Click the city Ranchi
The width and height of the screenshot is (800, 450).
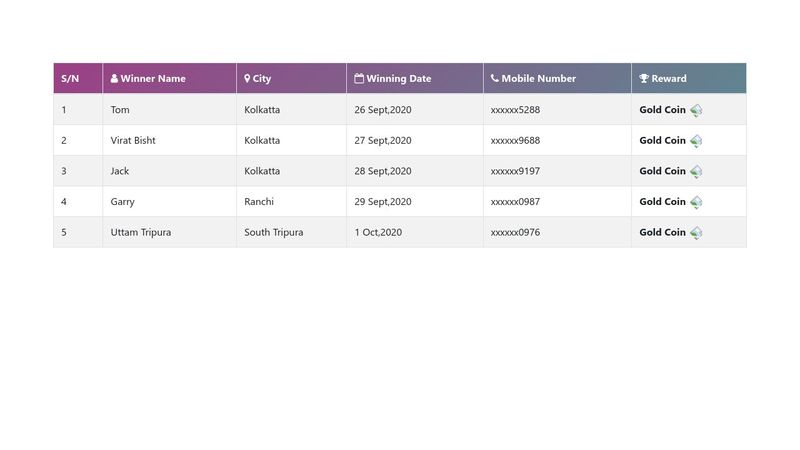pyautogui.click(x=259, y=202)
